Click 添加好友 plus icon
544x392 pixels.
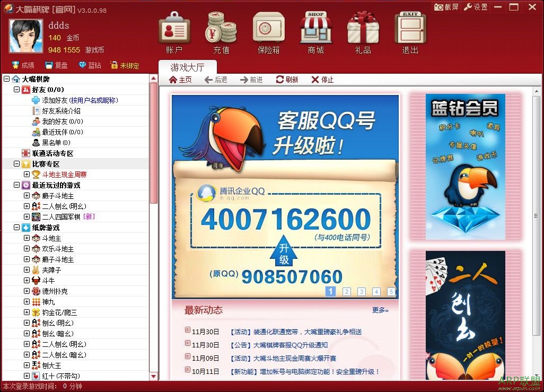point(36,100)
